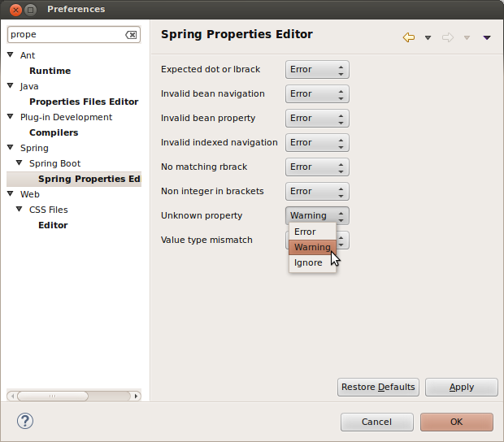Confirm preferences with OK

pyautogui.click(x=456, y=422)
